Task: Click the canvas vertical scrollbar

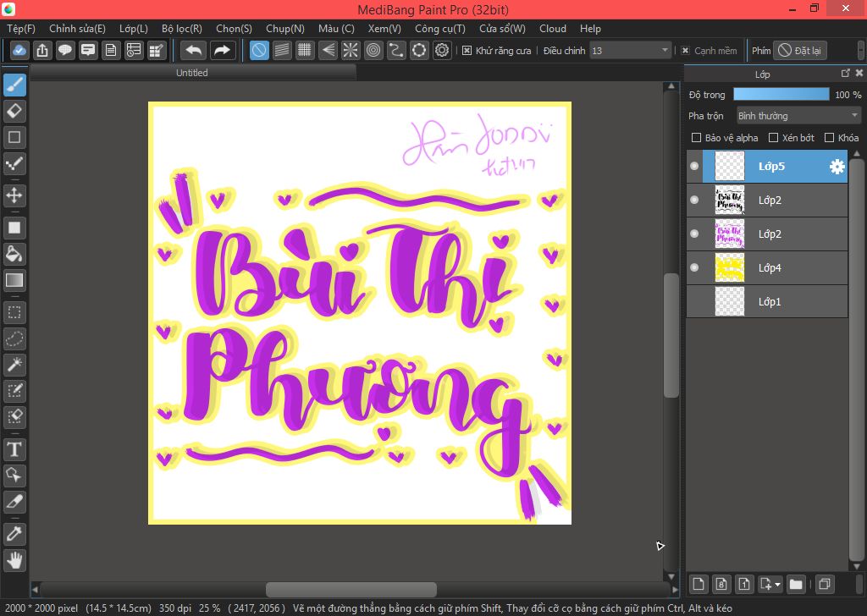Action: pos(671,335)
